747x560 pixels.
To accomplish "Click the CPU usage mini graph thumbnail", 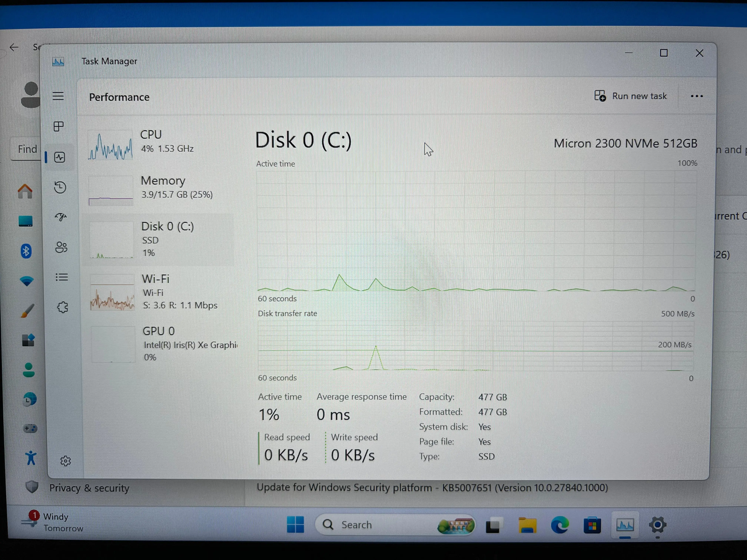I will point(110,145).
